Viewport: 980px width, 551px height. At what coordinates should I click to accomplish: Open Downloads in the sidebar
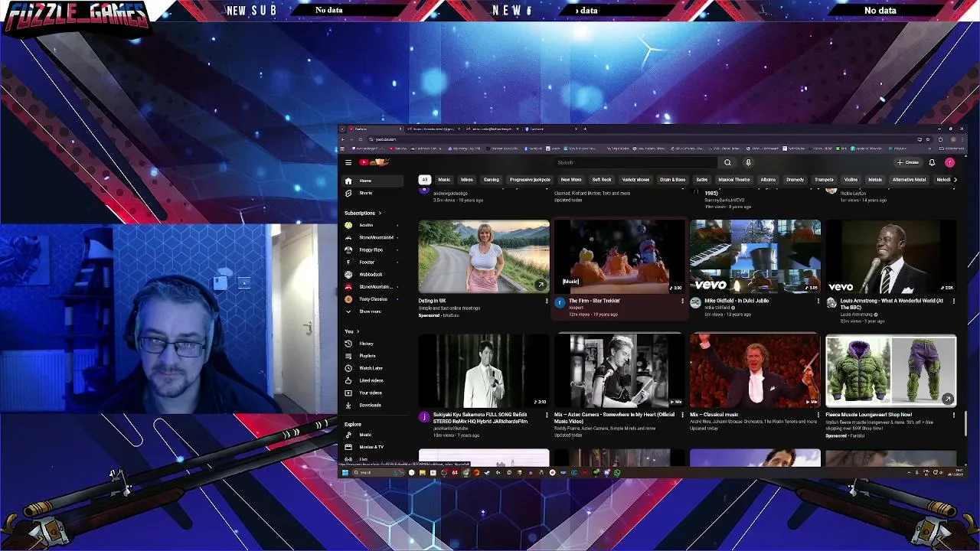pos(372,405)
